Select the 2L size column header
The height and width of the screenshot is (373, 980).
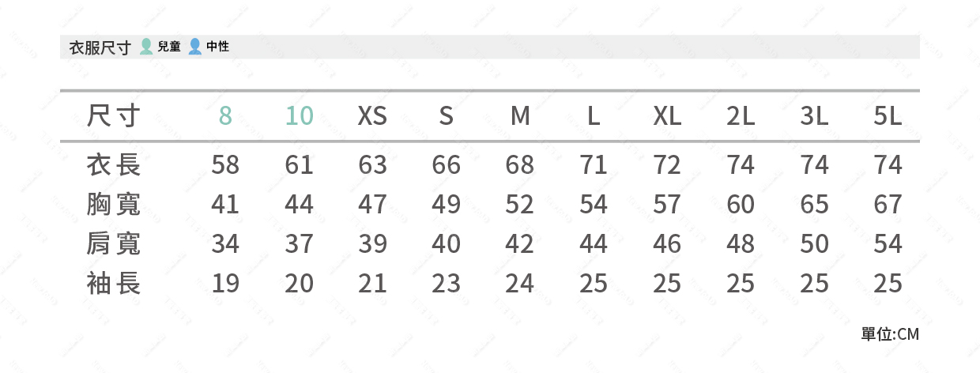[741, 116]
